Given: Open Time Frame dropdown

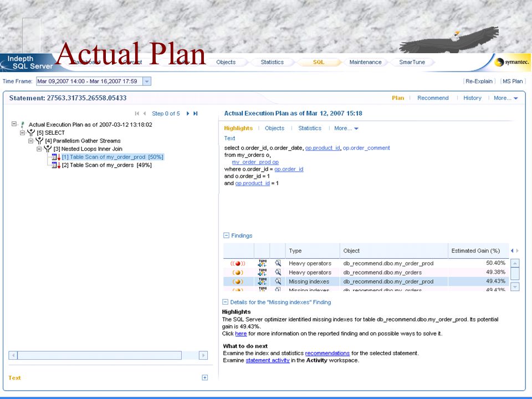Looking at the screenshot, I should pyautogui.click(x=146, y=81).
